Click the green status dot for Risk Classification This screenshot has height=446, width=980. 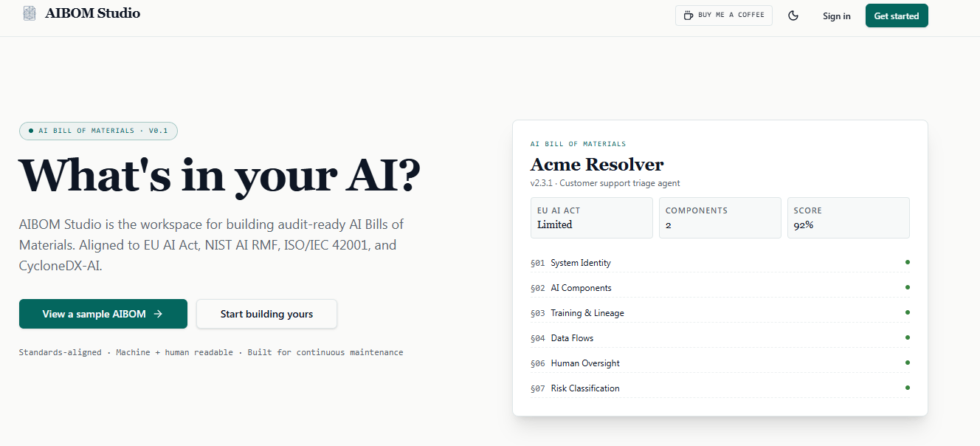[907, 388]
